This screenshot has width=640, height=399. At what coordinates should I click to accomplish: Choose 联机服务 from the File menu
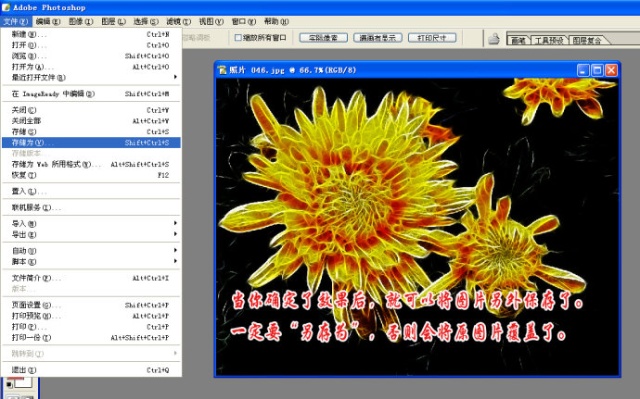(x=91, y=207)
